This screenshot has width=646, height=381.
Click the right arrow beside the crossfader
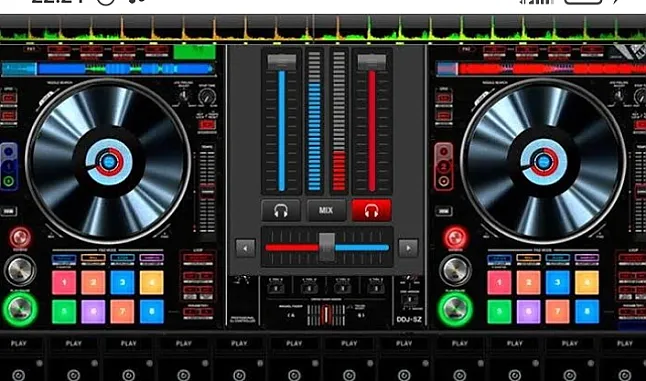408,248
